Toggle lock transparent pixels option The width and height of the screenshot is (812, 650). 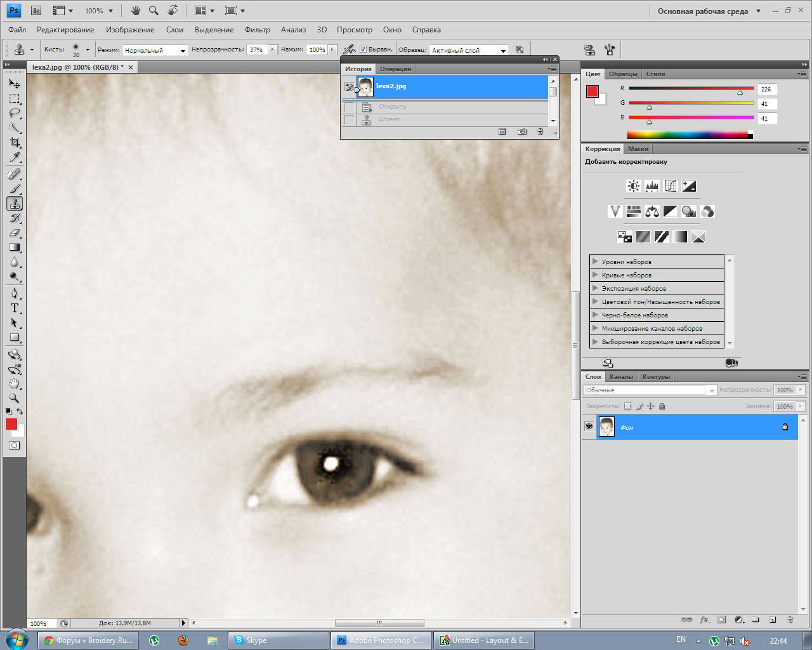(627, 406)
